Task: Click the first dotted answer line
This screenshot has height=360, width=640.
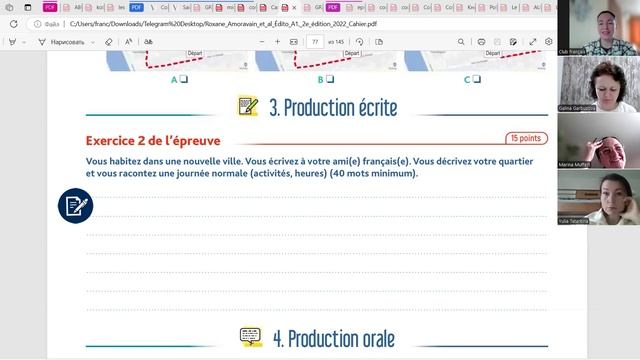Action: (x=316, y=197)
